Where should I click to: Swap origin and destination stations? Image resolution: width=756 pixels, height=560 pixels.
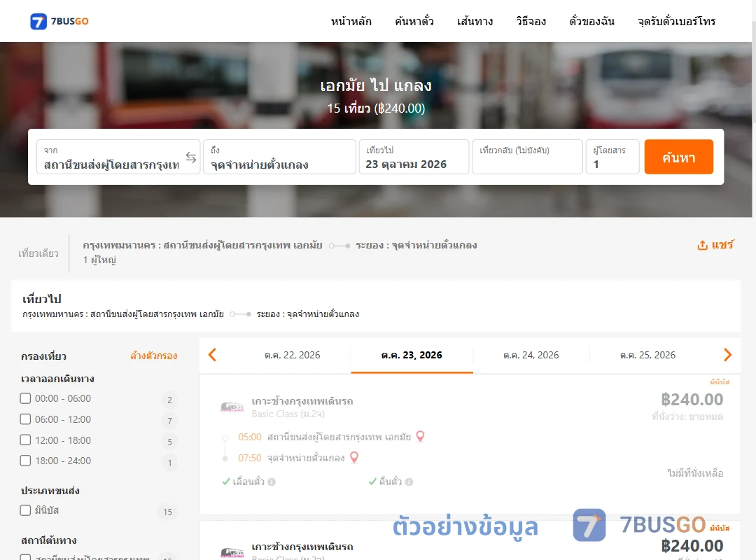tap(191, 157)
